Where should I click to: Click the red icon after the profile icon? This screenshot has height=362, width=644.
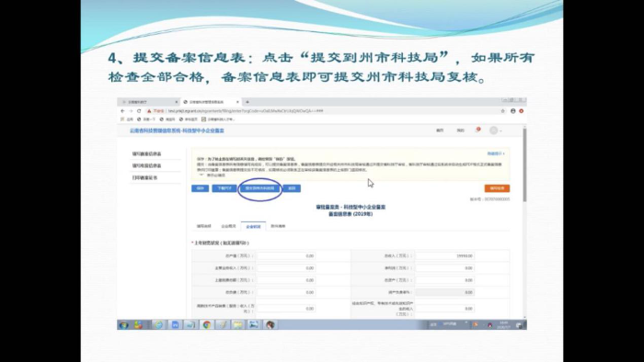(x=522, y=111)
